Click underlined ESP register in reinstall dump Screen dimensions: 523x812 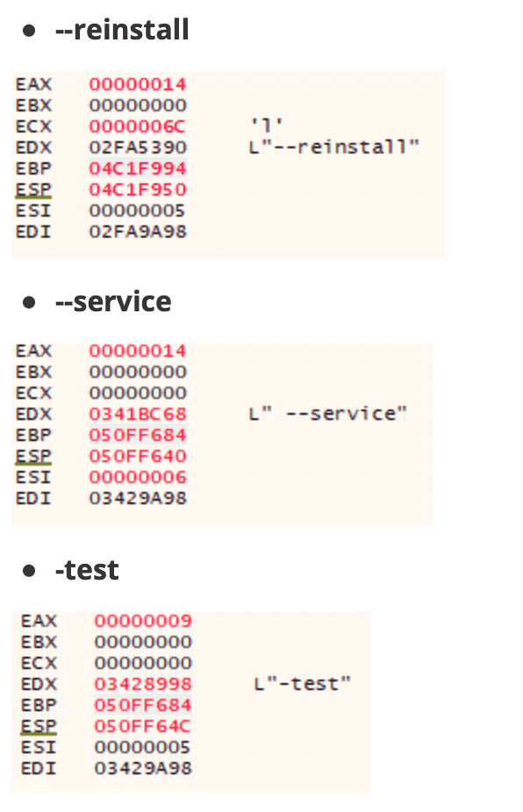click(x=33, y=189)
